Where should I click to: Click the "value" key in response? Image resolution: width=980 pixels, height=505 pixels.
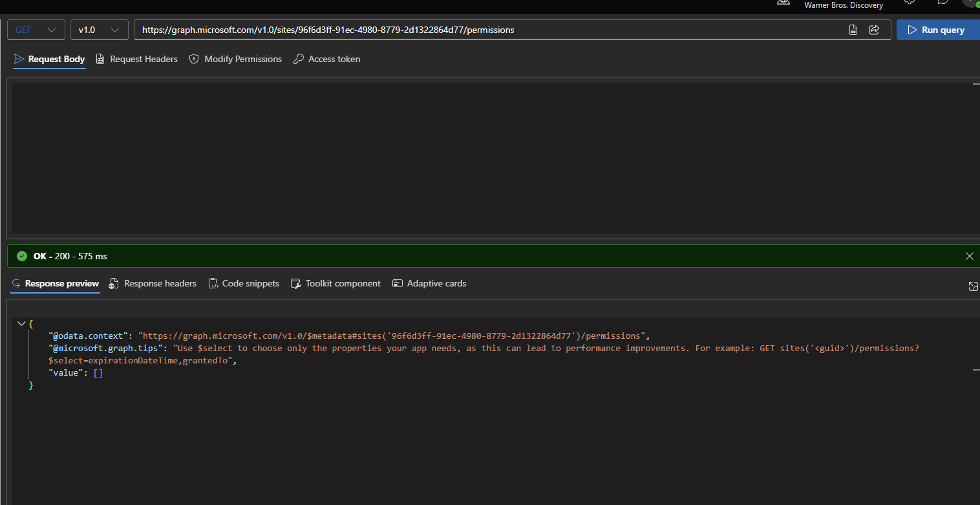pyautogui.click(x=65, y=373)
